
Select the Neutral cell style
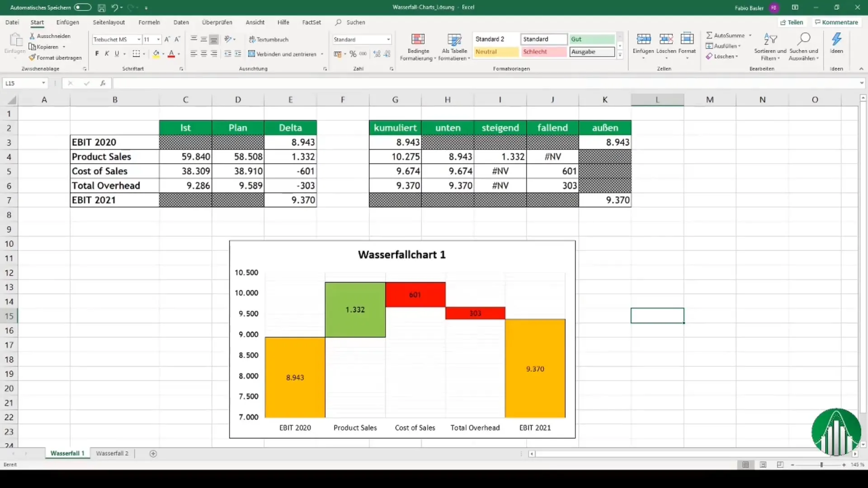tap(496, 52)
